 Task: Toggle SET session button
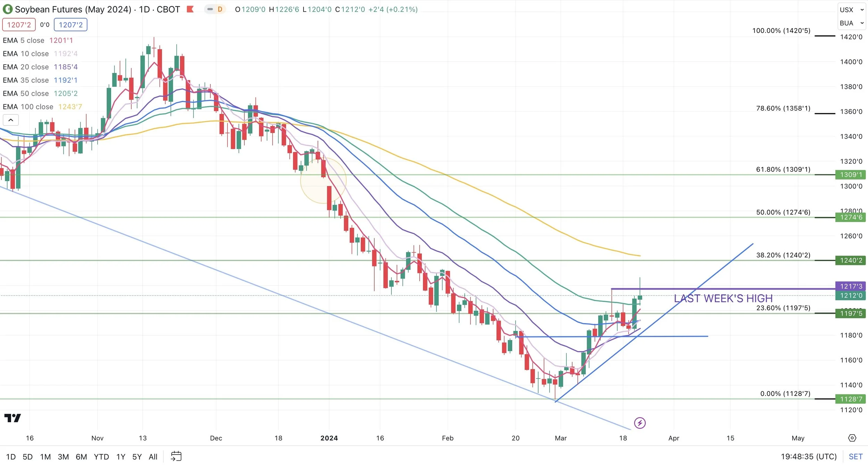tap(856, 457)
